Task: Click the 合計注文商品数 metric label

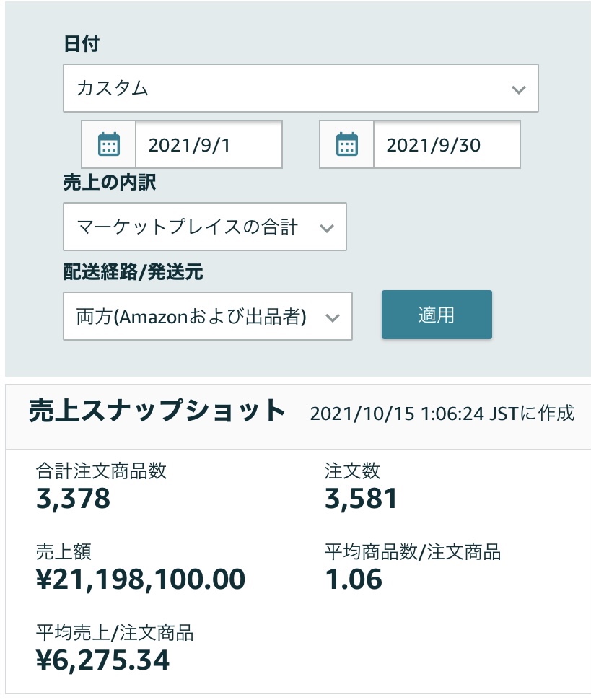Action: pos(101,471)
